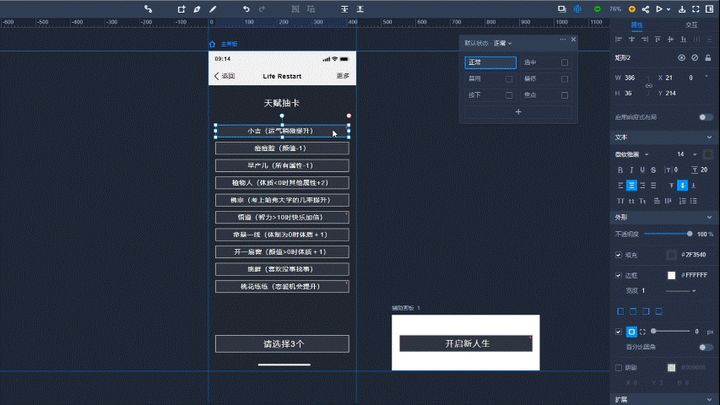Image resolution: width=720 pixels, height=405 pixels.
Task: Uncheck the corner radius checkbox
Action: (619, 332)
